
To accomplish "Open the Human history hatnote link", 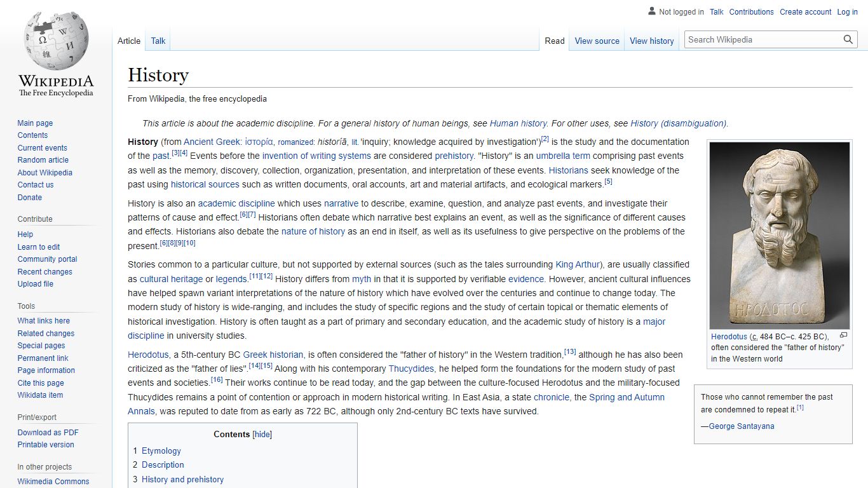I will point(519,123).
